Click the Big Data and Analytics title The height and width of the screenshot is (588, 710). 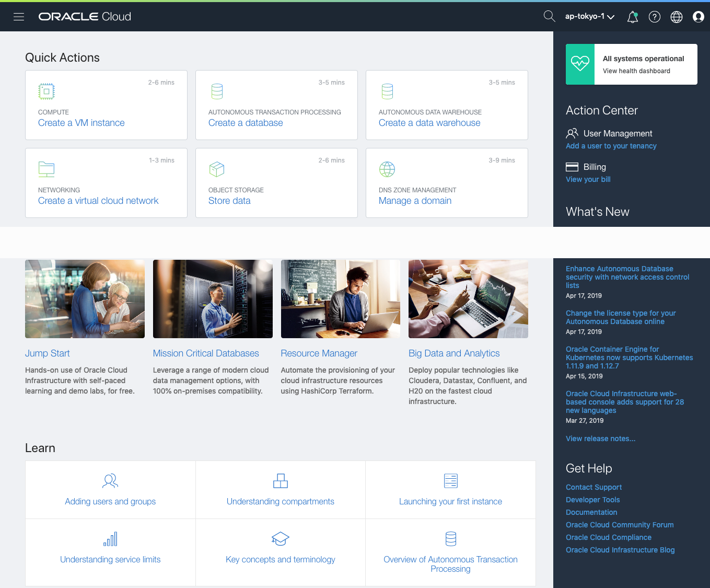point(454,353)
